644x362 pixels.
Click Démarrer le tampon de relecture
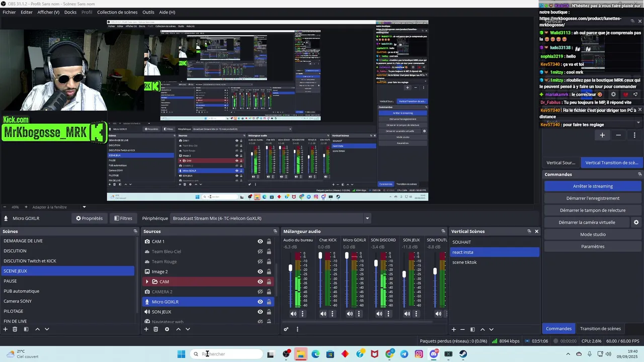click(x=593, y=210)
